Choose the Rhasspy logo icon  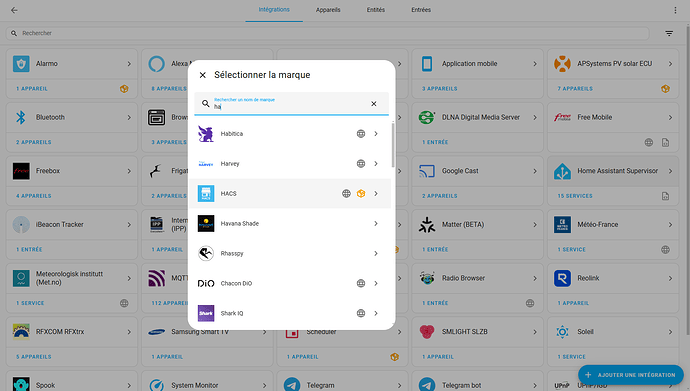[x=206, y=253]
